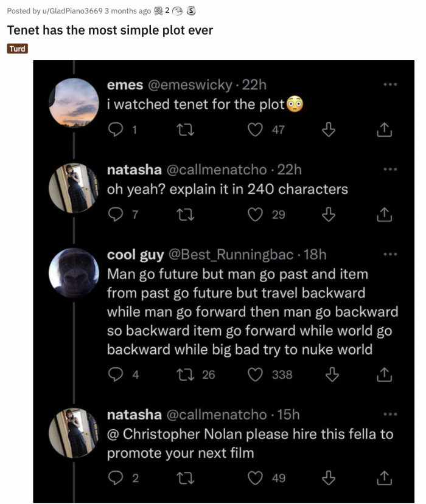
Task: Share cool guy's tweet via share icon
Action: [x=383, y=375]
